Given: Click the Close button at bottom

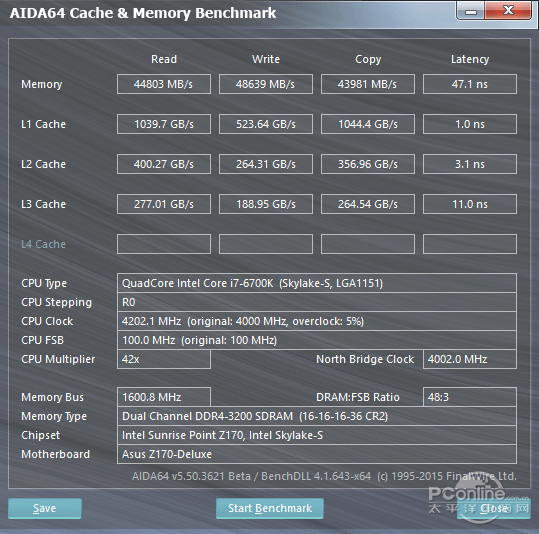Looking at the screenshot, I should click(494, 508).
